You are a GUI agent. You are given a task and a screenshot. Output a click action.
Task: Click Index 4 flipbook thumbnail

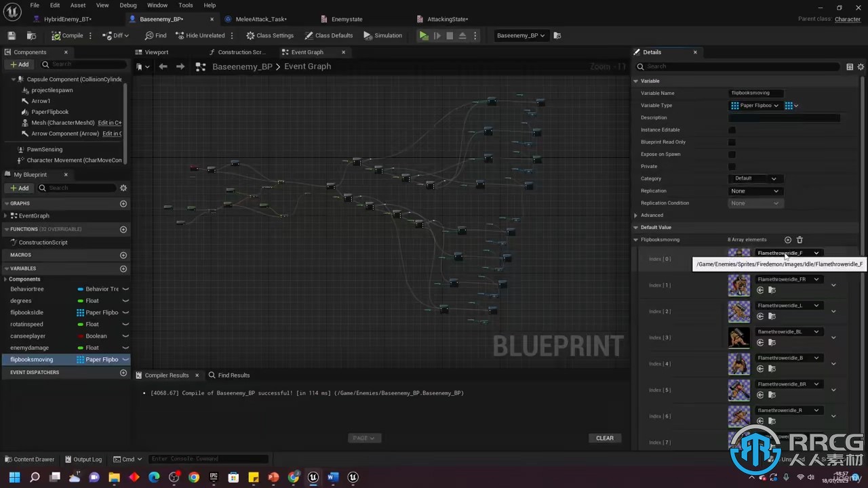(x=739, y=364)
